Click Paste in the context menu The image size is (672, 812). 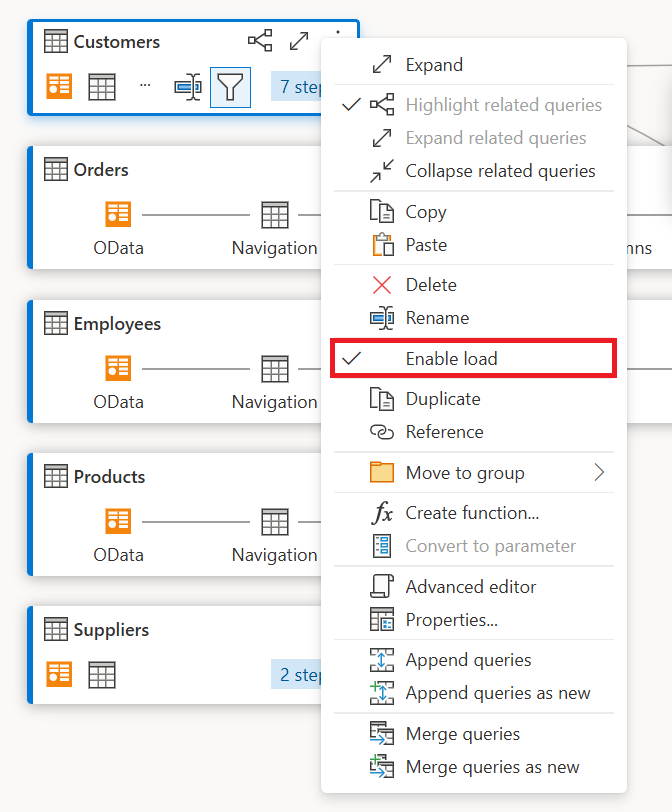pyautogui.click(x=474, y=245)
